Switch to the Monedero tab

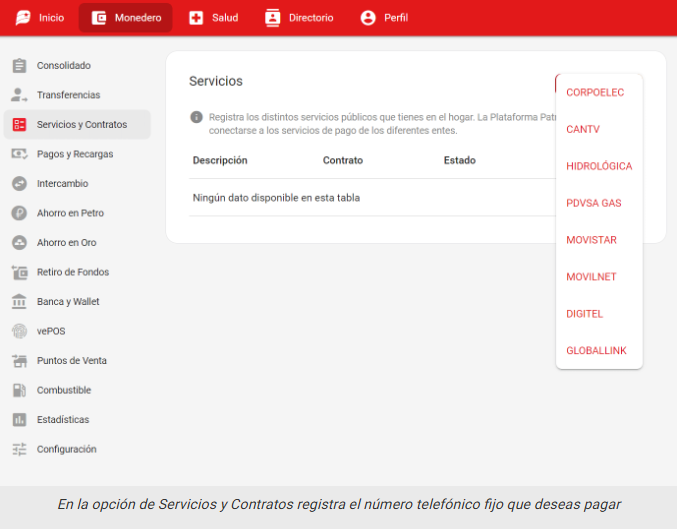(x=126, y=18)
